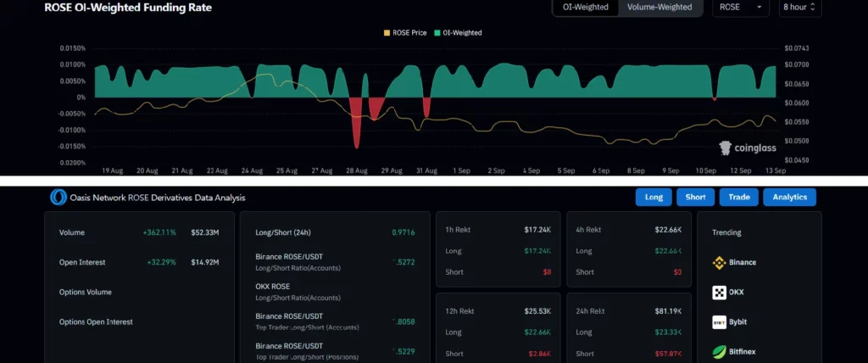Click the Volume change +362.11%
Viewport: 868px width, 363px height.
click(159, 232)
